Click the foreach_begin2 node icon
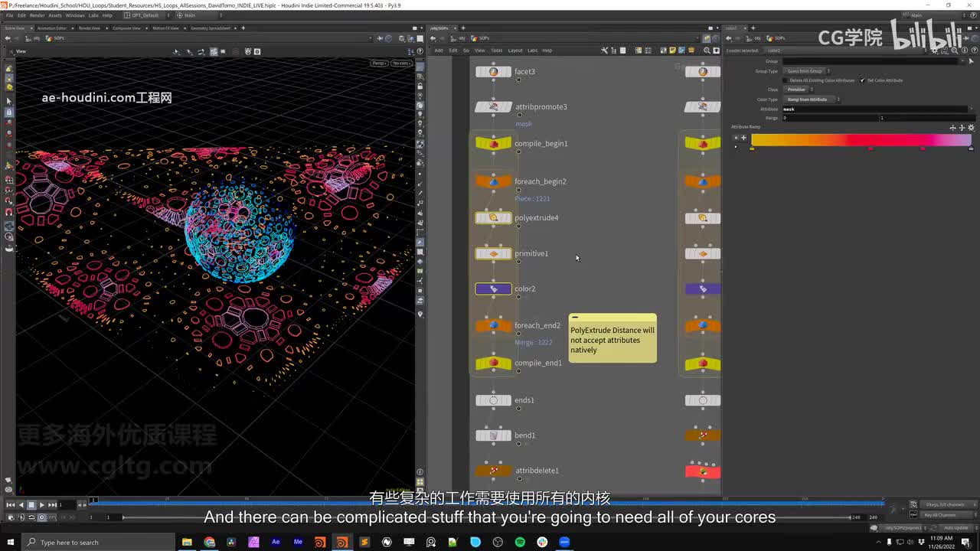Viewport: 980px width, 551px height. click(x=493, y=182)
